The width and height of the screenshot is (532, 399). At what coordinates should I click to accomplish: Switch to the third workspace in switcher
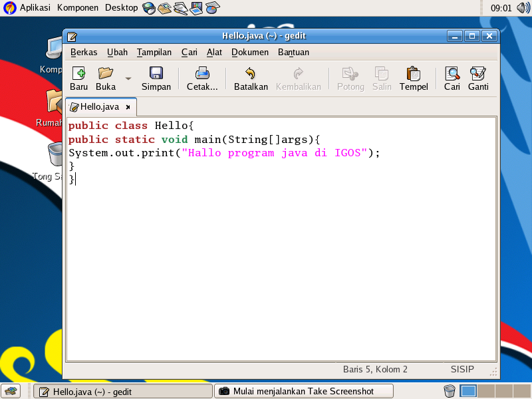pyautogui.click(x=504, y=391)
